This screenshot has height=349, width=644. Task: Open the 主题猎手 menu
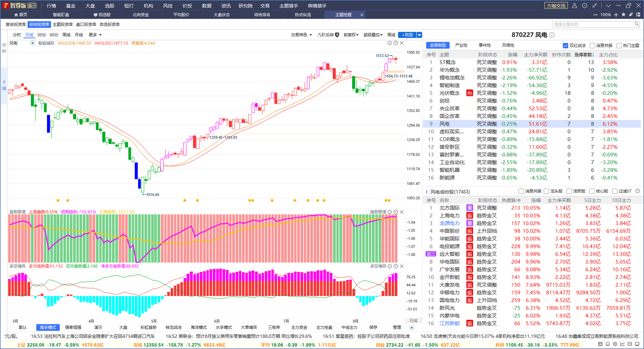[289, 6]
